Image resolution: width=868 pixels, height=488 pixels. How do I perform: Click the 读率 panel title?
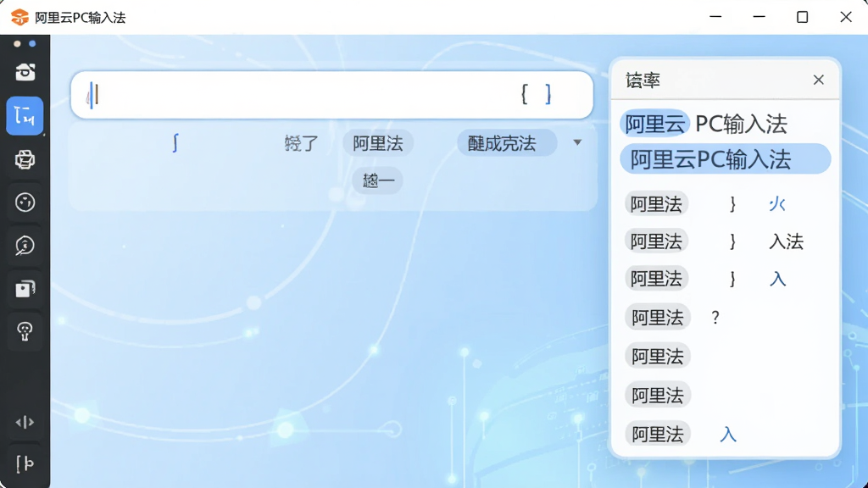point(643,80)
